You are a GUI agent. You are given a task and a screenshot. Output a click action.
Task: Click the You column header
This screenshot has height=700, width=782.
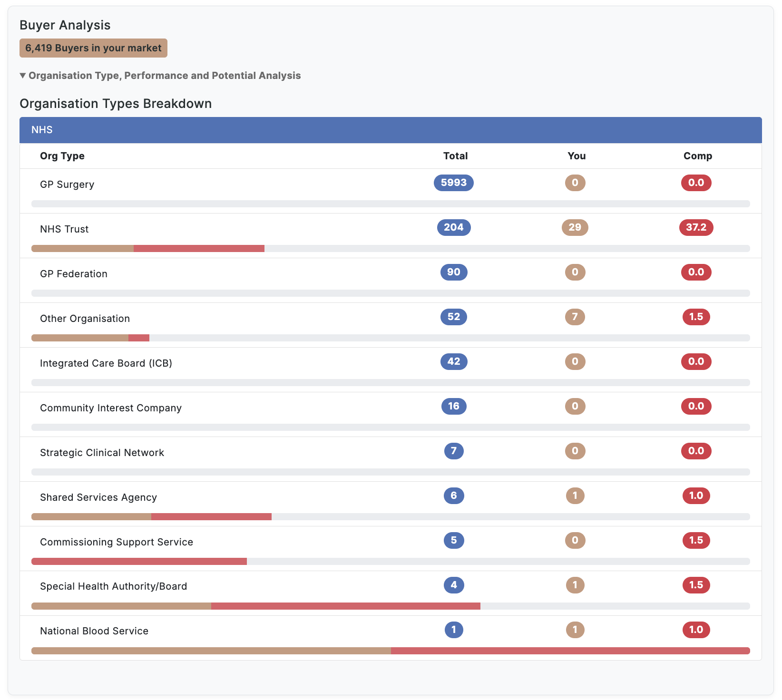pos(577,156)
